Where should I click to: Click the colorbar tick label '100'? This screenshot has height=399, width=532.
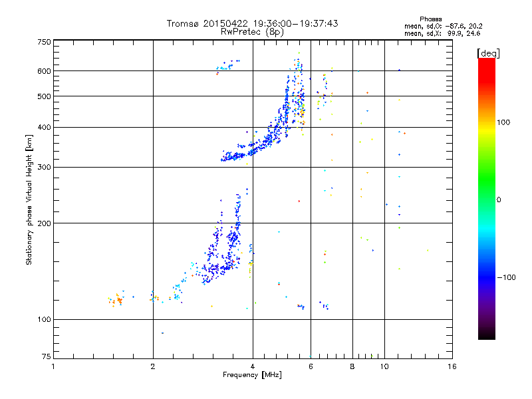[x=503, y=122]
